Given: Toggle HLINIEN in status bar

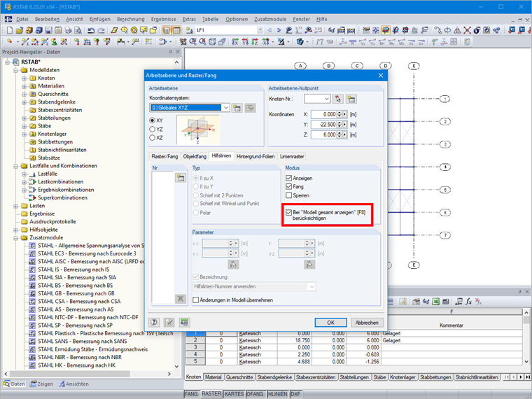Looking at the screenshot, I should pos(277,394).
